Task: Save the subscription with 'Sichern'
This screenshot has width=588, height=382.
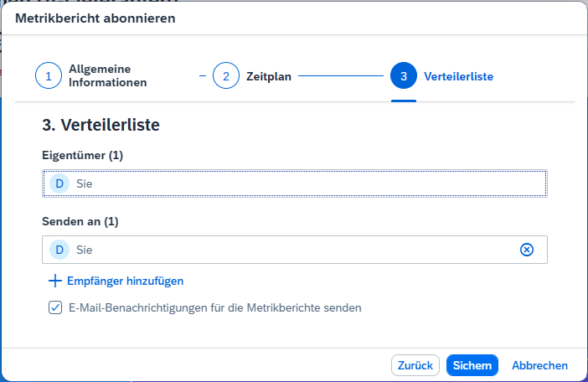Action: pos(472,365)
